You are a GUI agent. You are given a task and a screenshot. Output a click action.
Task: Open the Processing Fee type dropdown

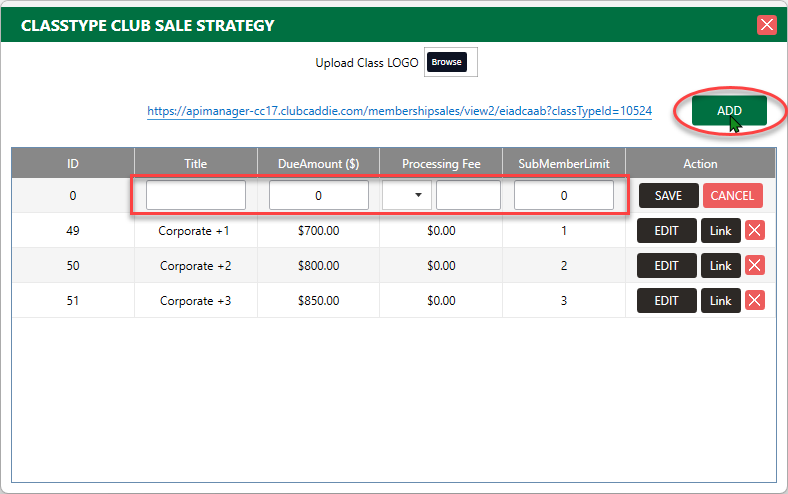407,195
